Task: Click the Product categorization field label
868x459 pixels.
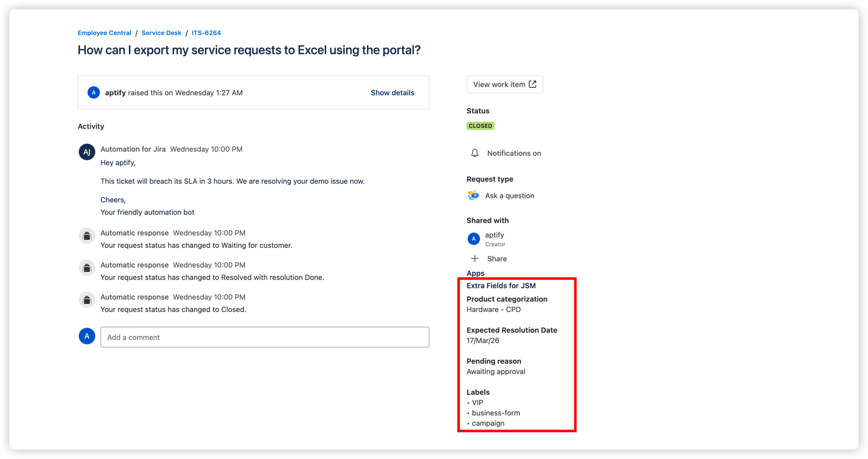Action: pos(507,299)
